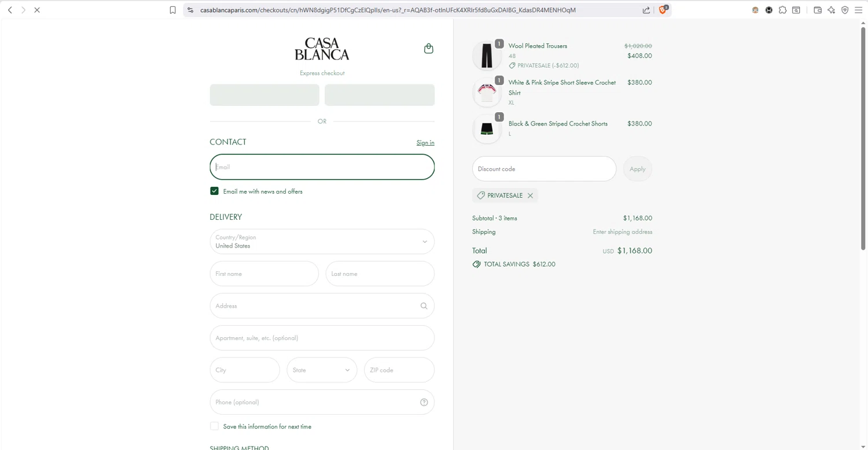Viewport: 868px width, 450px height.
Task: Click the Discount code field
Action: tap(545, 169)
